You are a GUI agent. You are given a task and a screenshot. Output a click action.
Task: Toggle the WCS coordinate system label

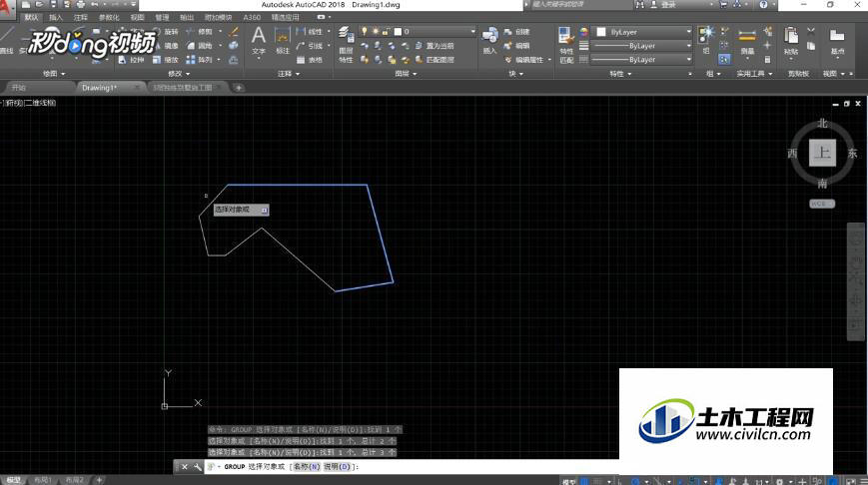[x=821, y=204]
